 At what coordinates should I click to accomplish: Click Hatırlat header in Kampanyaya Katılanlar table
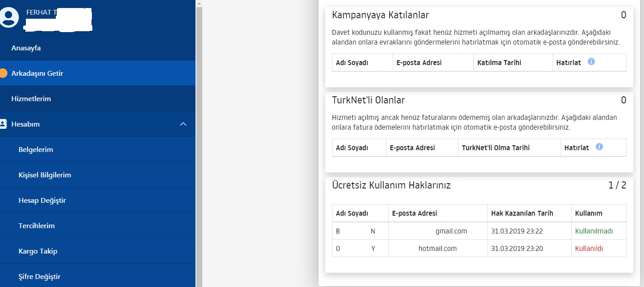pyautogui.click(x=569, y=63)
